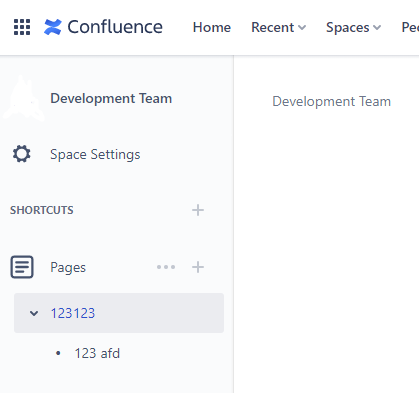This screenshot has height=393, width=419.
Task: Open the app switcher grid icon
Action: [x=22, y=27]
